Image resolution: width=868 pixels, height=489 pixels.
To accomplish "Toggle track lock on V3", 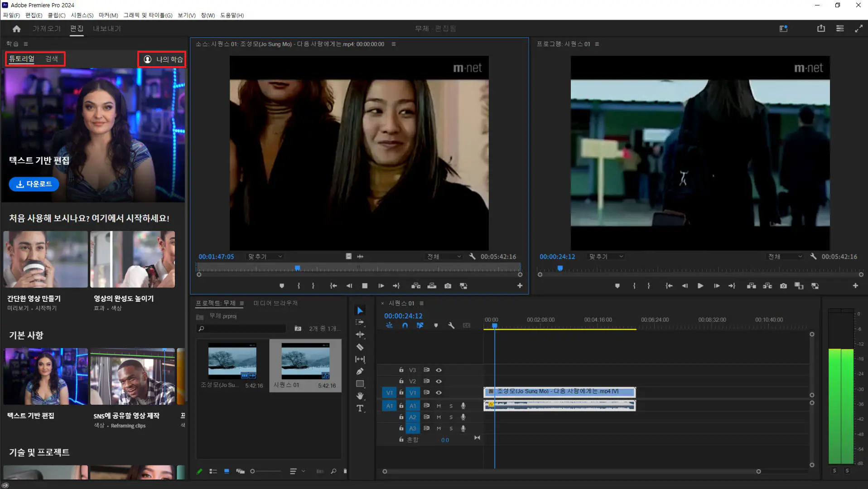I will (x=401, y=370).
